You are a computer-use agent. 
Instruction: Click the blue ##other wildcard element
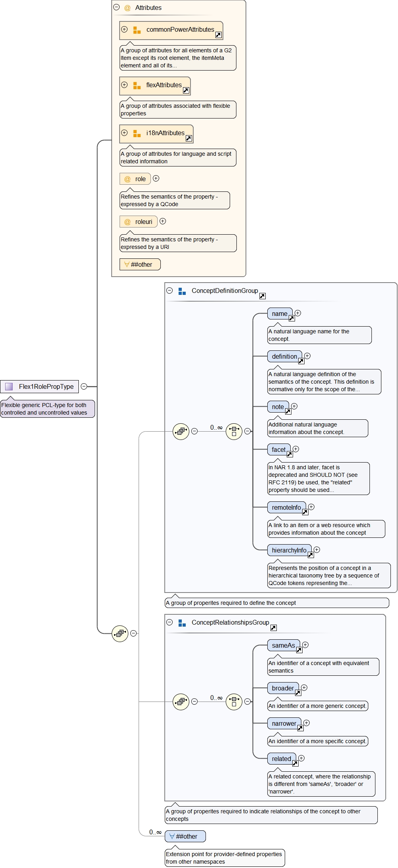[x=185, y=836]
